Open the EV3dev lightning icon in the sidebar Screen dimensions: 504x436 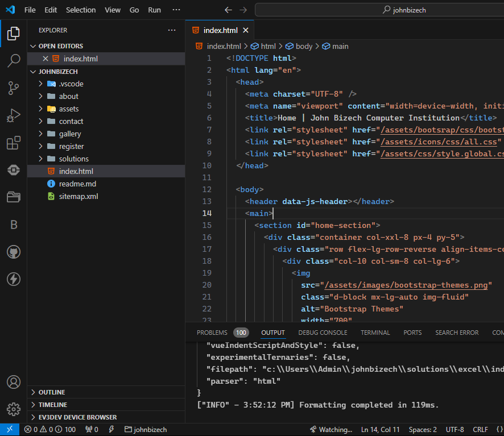click(14, 279)
